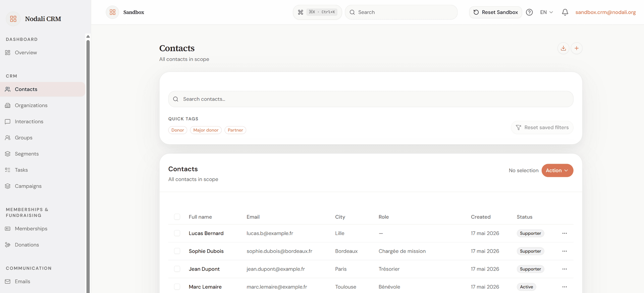Open help via the question mark icon
The image size is (644, 293).
[529, 12]
